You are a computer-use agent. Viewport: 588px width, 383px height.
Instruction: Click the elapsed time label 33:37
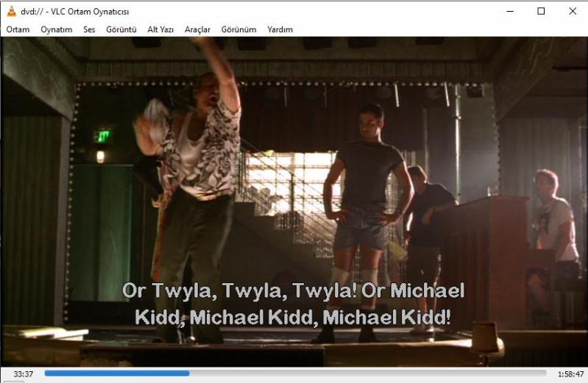[x=23, y=373]
